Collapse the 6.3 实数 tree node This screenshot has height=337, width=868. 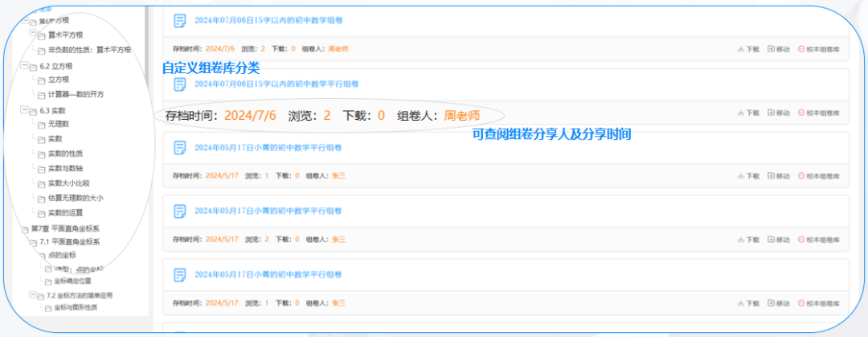[x=23, y=109]
